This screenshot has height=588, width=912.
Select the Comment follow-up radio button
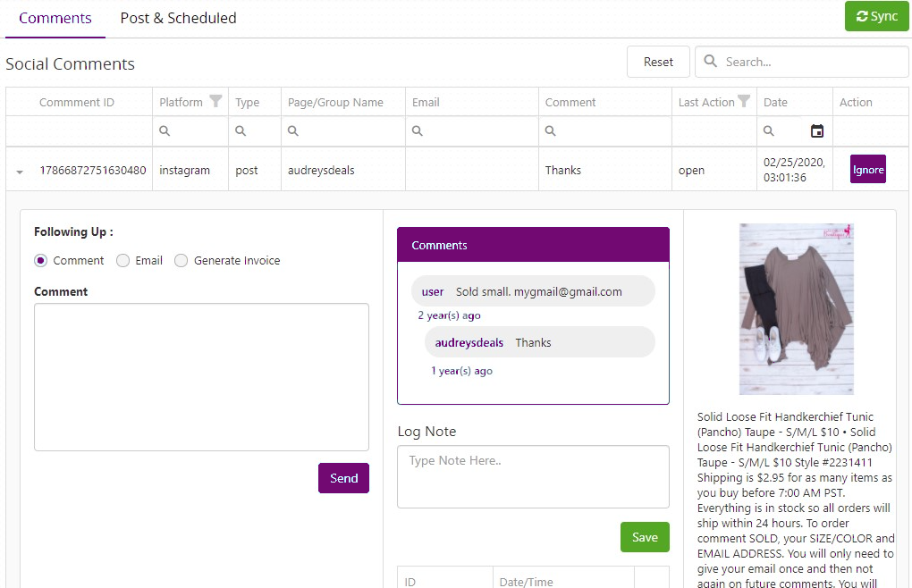(40, 260)
